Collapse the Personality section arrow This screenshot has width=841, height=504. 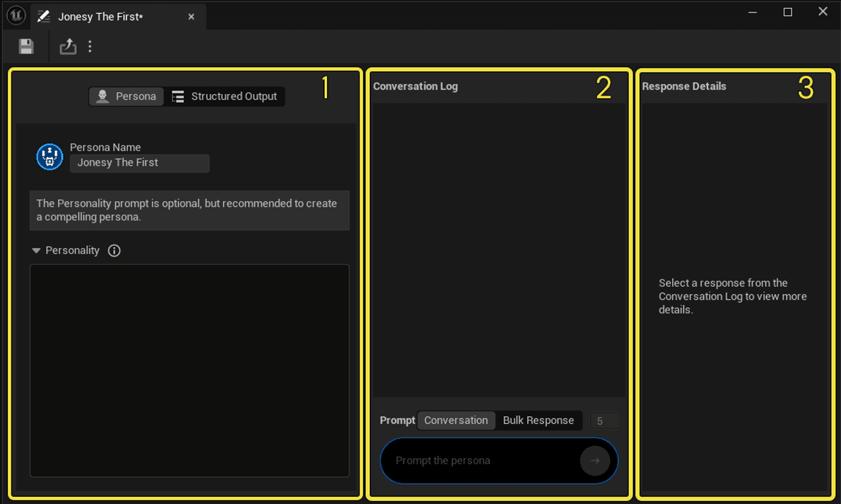(36, 250)
